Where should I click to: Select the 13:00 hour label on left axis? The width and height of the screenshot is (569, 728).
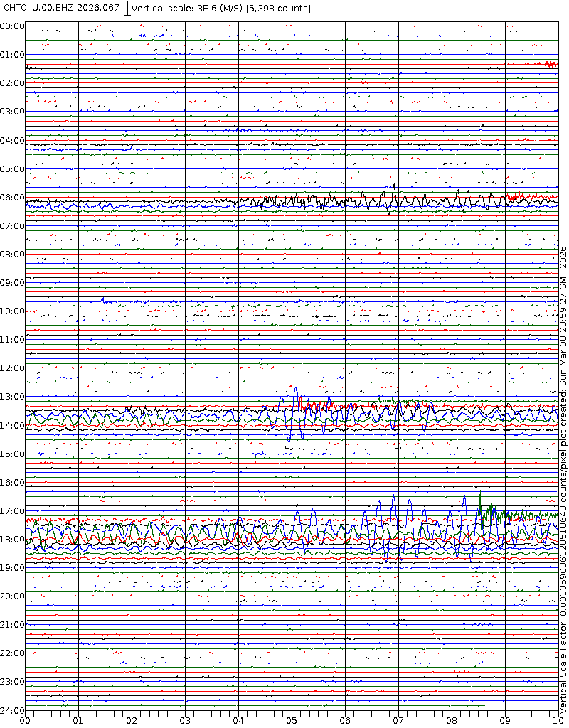13,397
